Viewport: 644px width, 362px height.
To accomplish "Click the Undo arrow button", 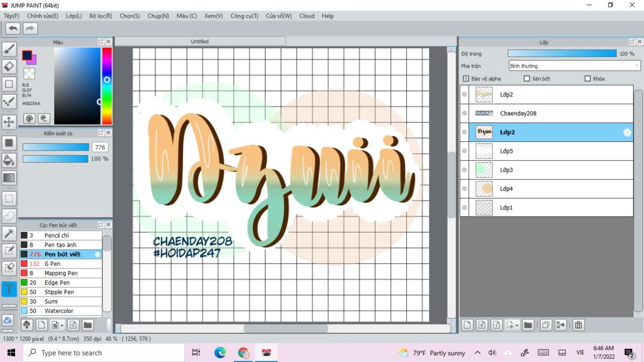I will [13, 28].
